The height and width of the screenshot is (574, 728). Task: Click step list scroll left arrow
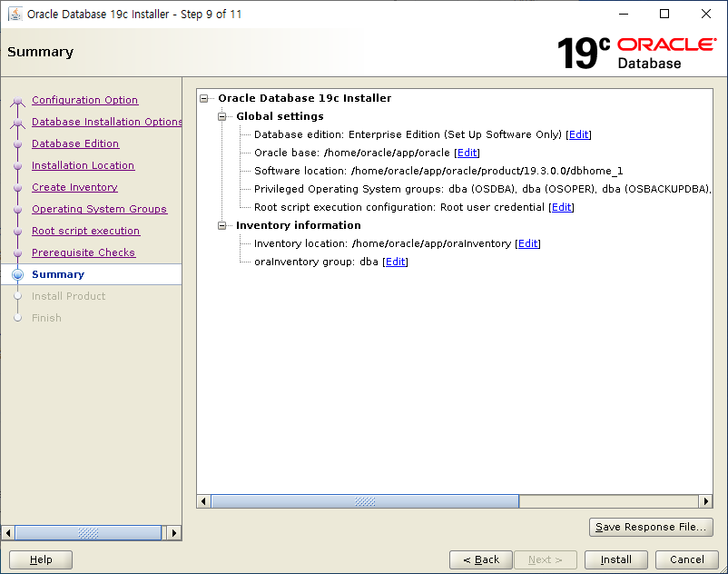8,532
